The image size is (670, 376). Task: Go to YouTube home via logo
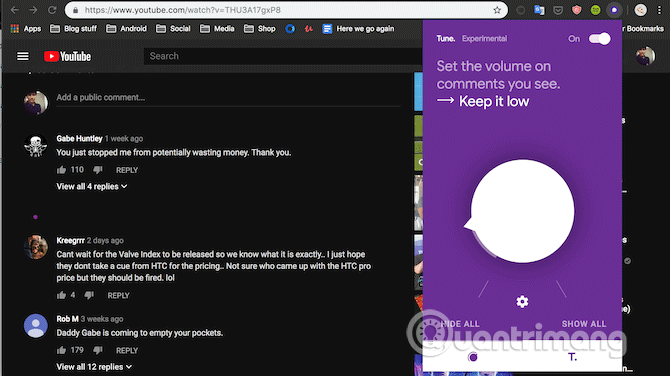68,56
